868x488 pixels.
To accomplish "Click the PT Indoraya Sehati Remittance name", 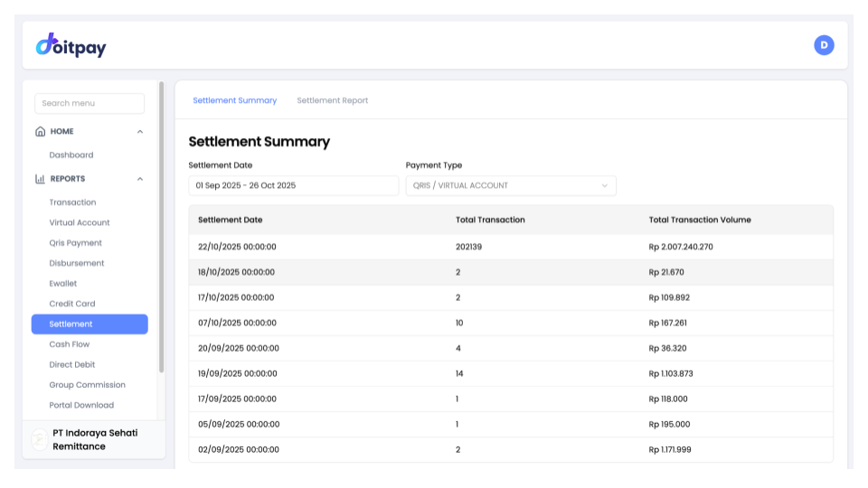I will pyautogui.click(x=95, y=440).
